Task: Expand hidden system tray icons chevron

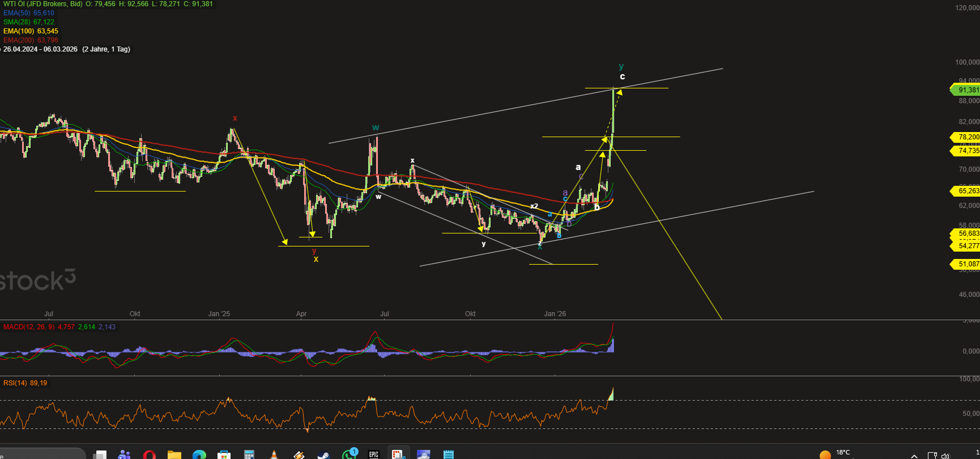Action: 914,456
